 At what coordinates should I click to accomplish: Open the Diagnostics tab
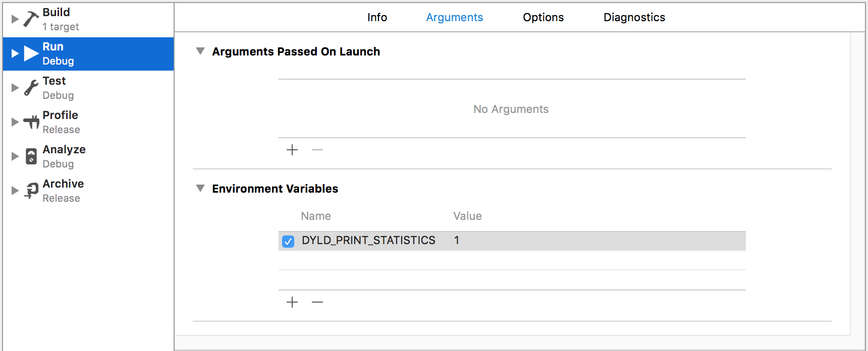coord(634,17)
